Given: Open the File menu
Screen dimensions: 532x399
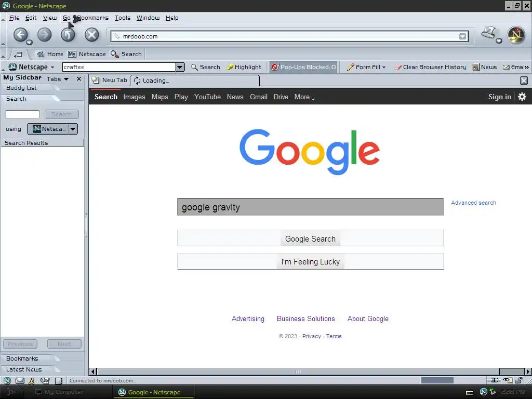Looking at the screenshot, I should (14, 18).
